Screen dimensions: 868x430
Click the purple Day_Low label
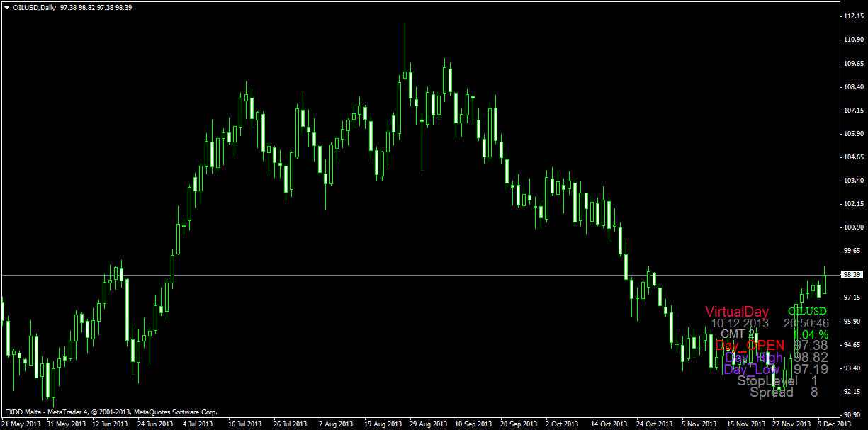click(752, 370)
